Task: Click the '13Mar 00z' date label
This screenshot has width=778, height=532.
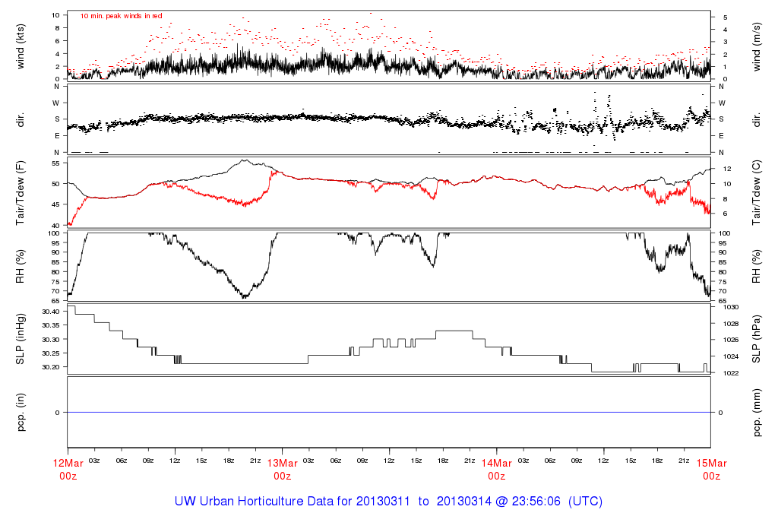Action: (x=283, y=470)
